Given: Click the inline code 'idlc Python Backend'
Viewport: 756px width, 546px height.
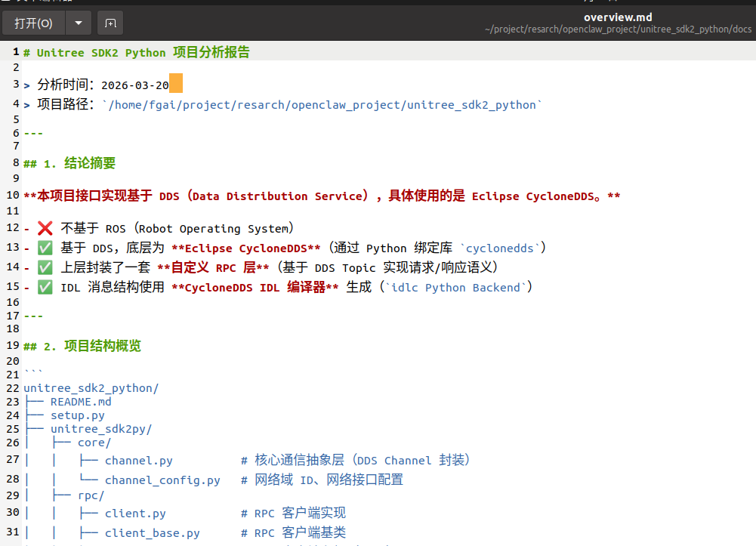Looking at the screenshot, I should coord(455,287).
